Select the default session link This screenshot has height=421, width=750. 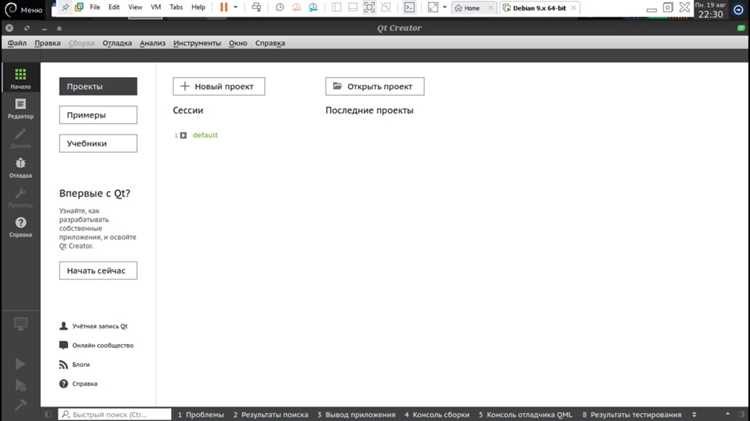point(205,135)
